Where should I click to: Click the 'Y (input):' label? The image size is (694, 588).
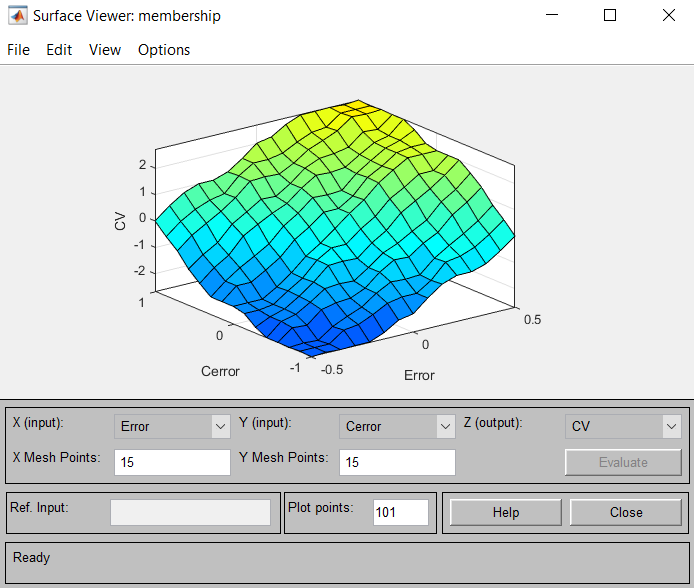click(x=265, y=423)
